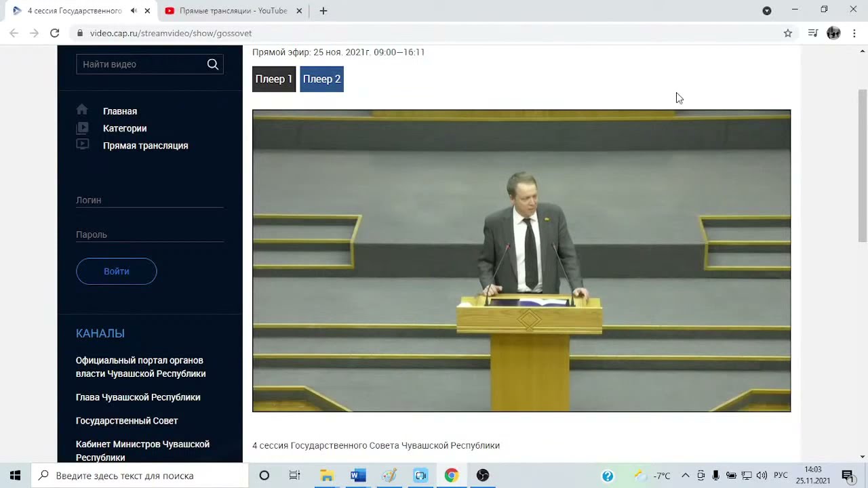Image resolution: width=868 pixels, height=488 pixels.
Task: Click the search magnifier icon in sidebar
Action: pyautogui.click(x=213, y=64)
